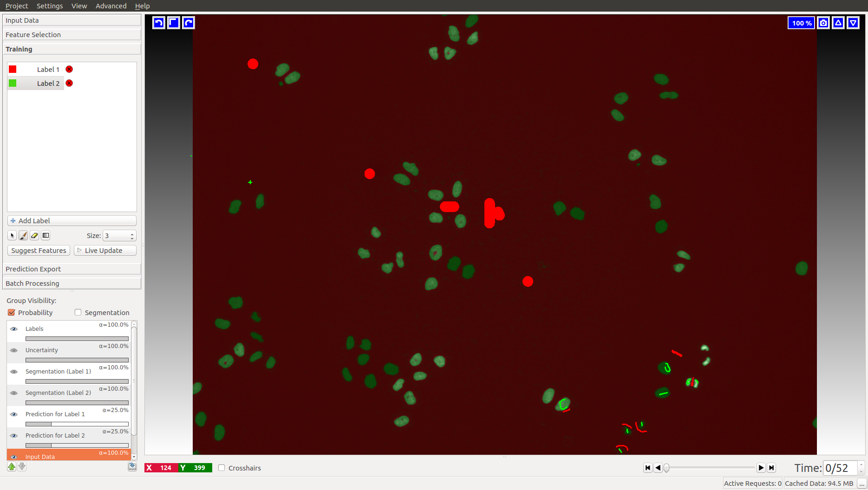Hide the Input Data layer via eye icon
The height and width of the screenshot is (490, 868).
coord(14,457)
